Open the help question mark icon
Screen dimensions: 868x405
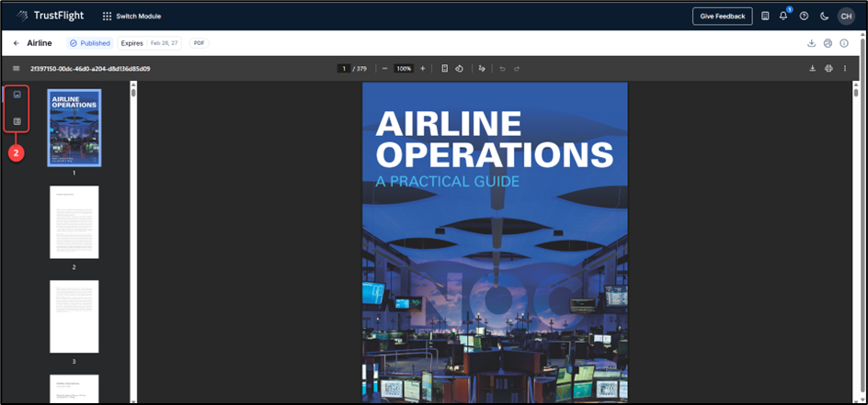804,17
